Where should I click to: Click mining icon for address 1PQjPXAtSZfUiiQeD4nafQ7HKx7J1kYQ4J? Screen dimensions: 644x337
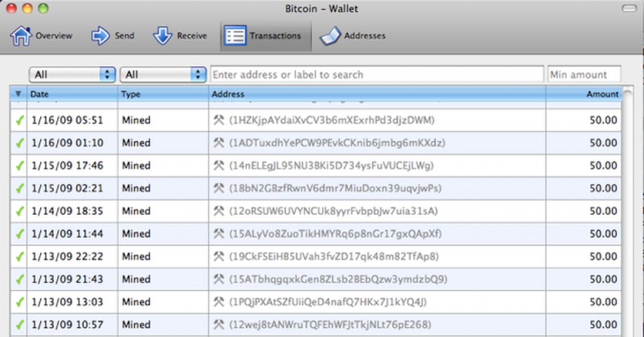click(218, 302)
